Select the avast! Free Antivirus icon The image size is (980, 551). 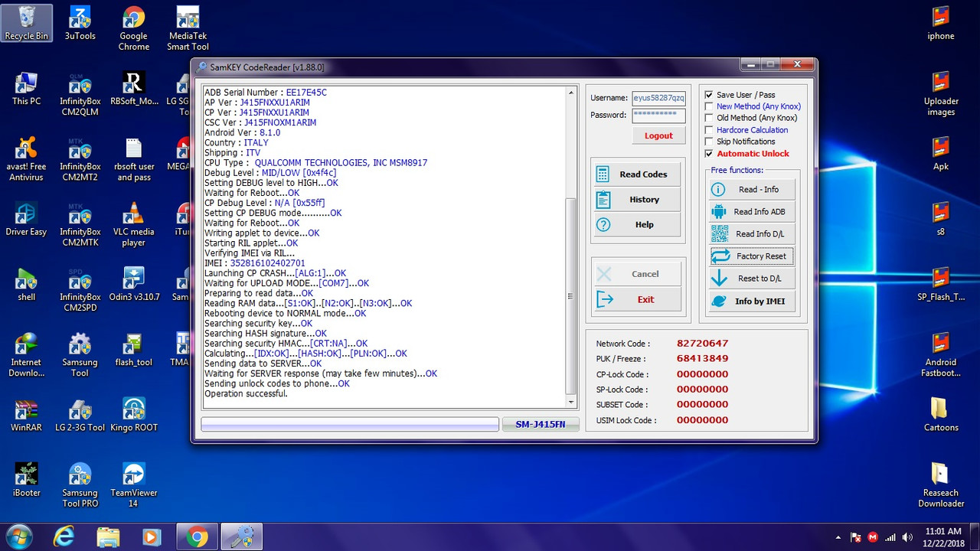(x=27, y=159)
